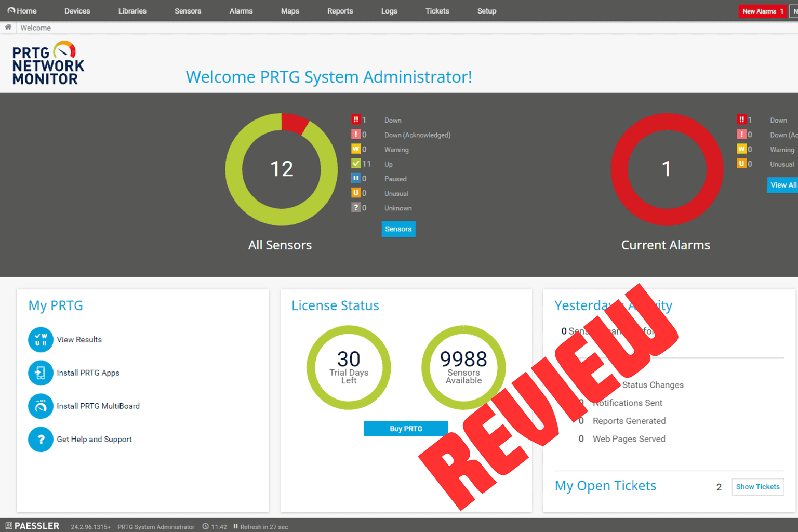Open the Setup menu
This screenshot has height=532, width=798.
(486, 11)
